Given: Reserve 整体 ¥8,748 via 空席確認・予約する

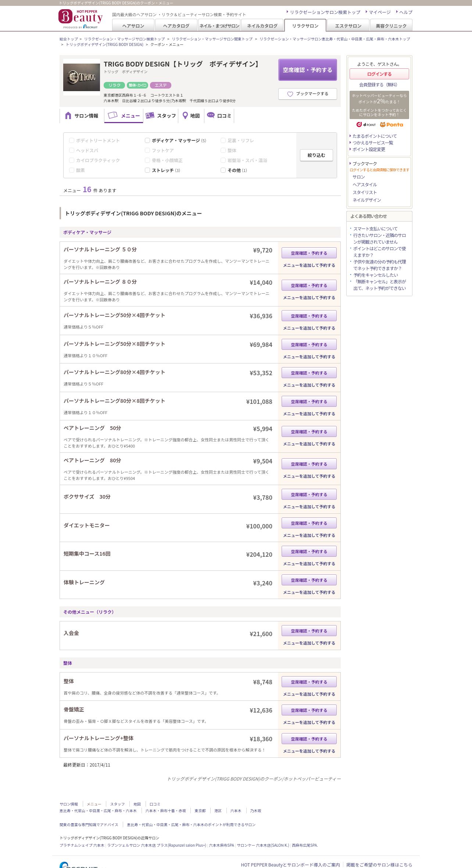Looking at the screenshot, I should tap(309, 682).
